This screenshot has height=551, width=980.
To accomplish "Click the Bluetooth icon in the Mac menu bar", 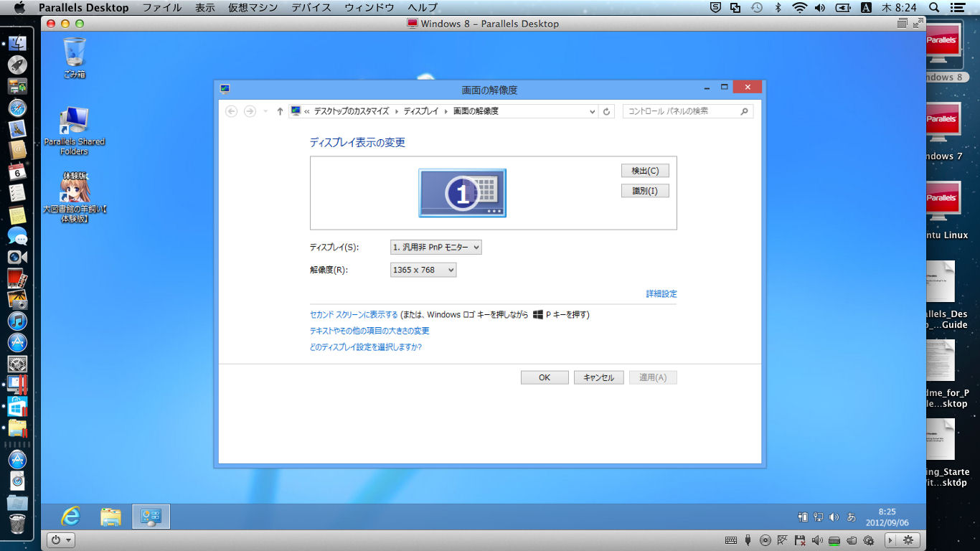I will tap(778, 7).
